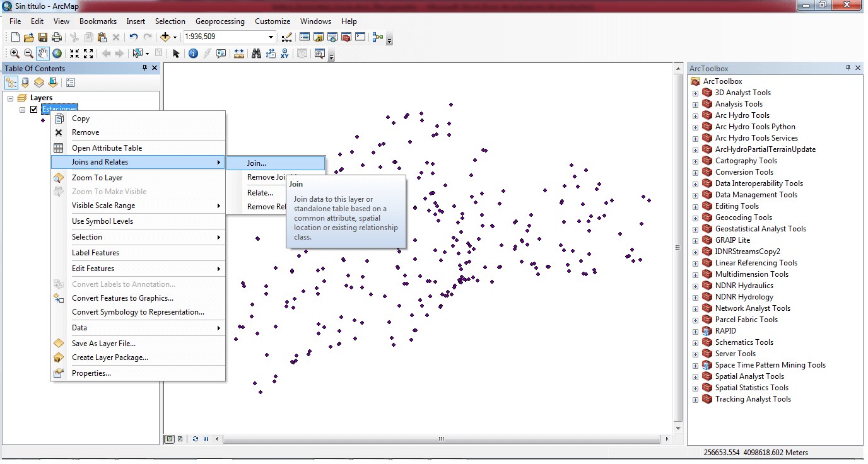Select the Identify tool
Viewport: 868px width, 464px height.
pyautogui.click(x=193, y=54)
